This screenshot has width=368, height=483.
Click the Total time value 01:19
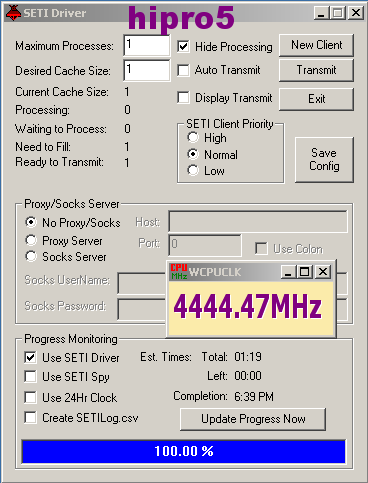pyautogui.click(x=248, y=357)
